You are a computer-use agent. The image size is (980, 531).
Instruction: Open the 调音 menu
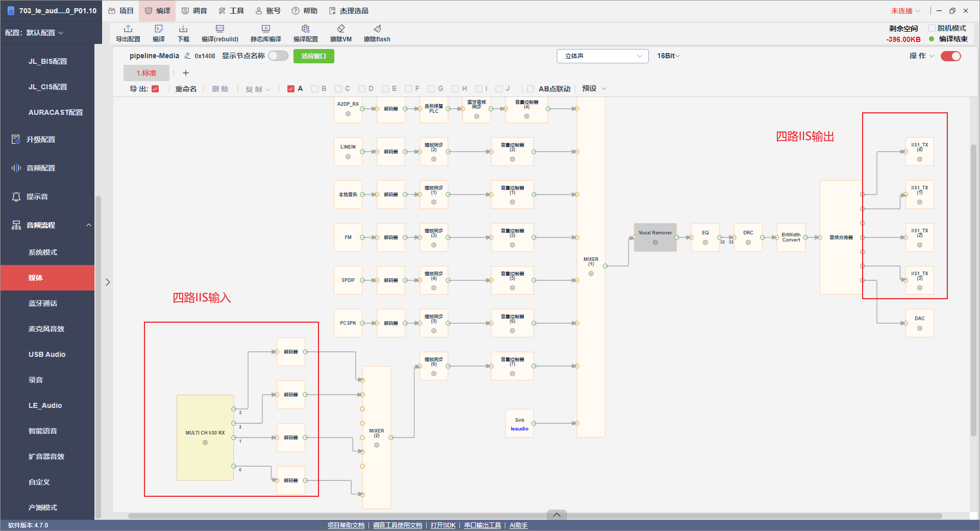click(x=194, y=11)
